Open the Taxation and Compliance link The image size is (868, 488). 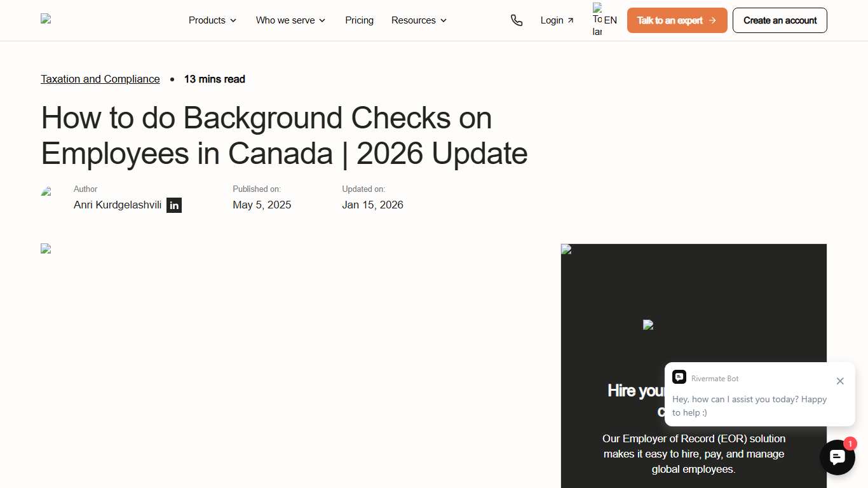coord(100,79)
